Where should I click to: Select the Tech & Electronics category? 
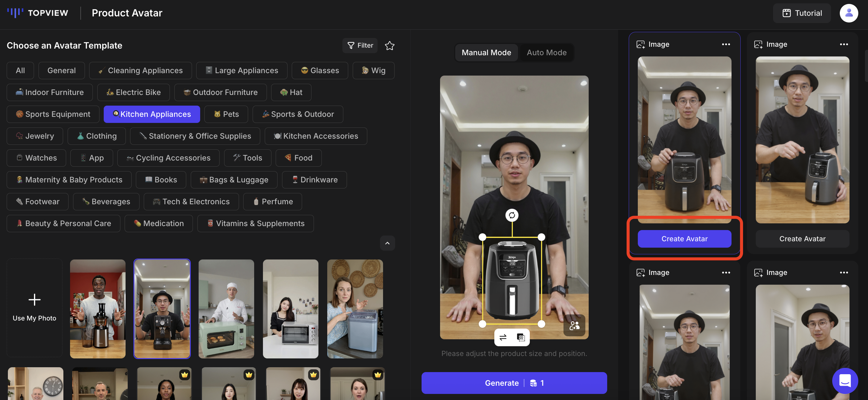191,202
